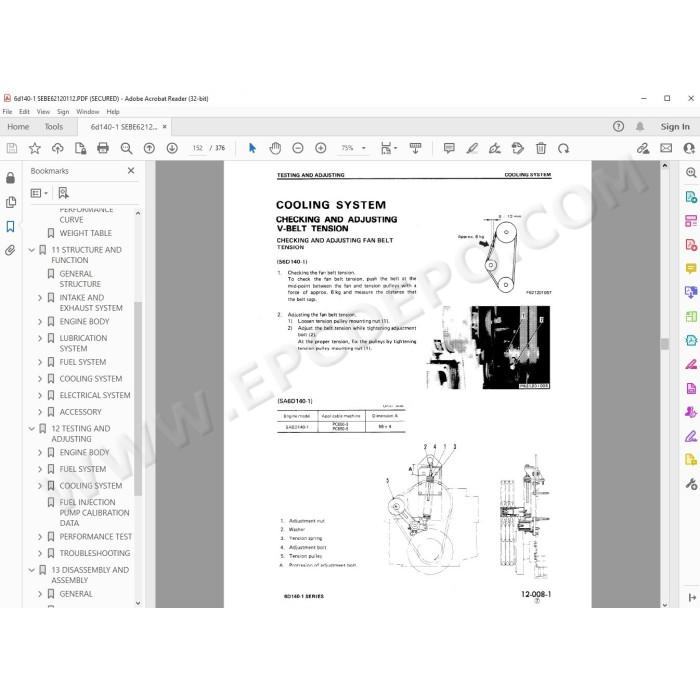Open the Edit menu
This screenshot has height=700, width=700.
[24, 112]
